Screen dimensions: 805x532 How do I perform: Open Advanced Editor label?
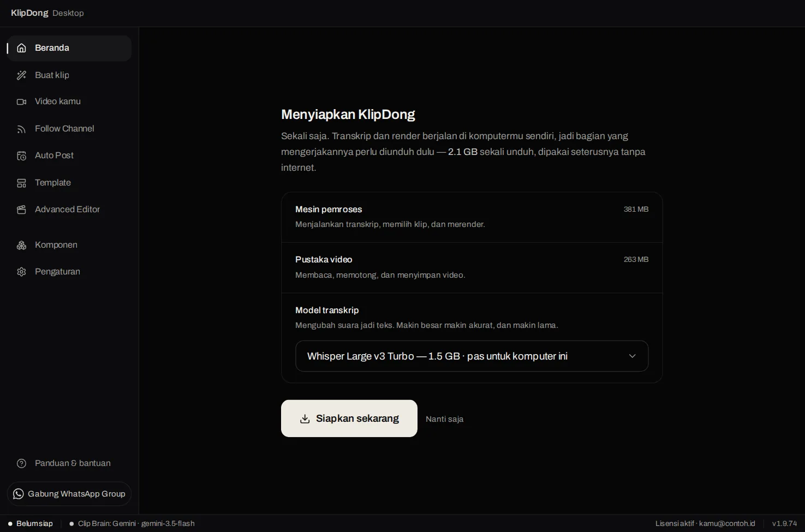(67, 210)
